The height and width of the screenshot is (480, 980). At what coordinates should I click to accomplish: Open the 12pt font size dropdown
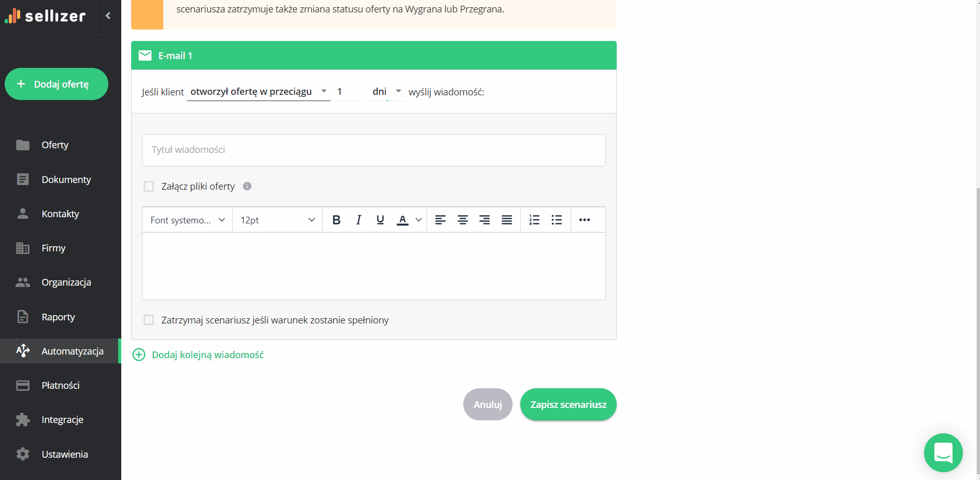277,220
